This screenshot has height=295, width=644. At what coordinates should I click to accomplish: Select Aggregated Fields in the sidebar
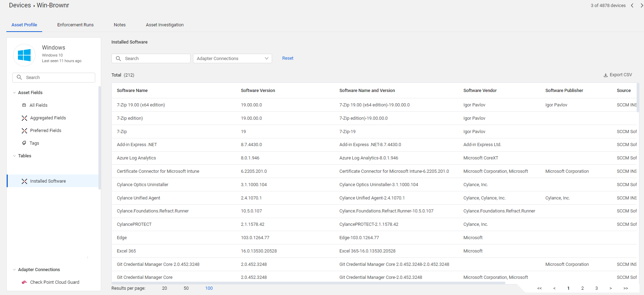tap(48, 118)
